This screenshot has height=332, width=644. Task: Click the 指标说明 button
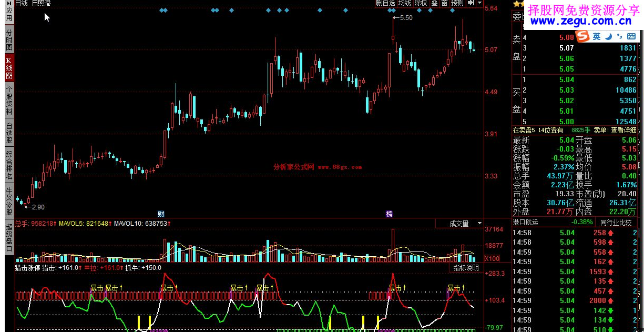(466, 268)
